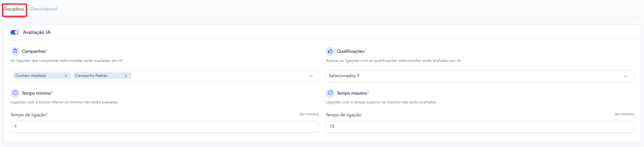Expand the Qualificações dropdown arrow
The width and height of the screenshot is (644, 147).
(x=625, y=76)
